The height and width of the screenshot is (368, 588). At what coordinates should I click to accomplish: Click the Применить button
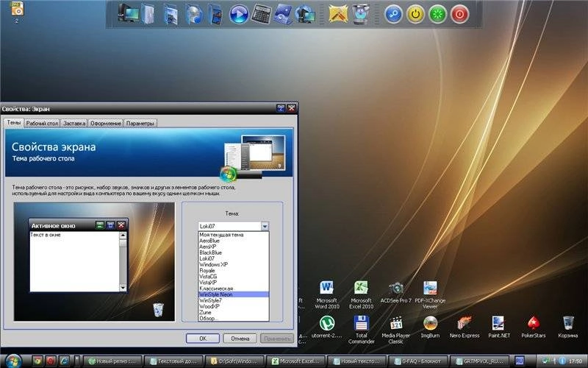[277, 339]
